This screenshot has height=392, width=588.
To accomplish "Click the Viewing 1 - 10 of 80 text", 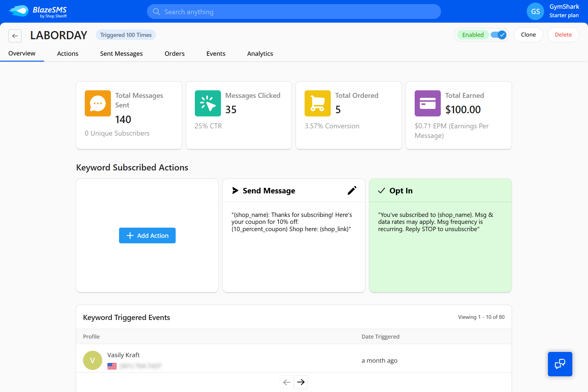I will pos(481,317).
